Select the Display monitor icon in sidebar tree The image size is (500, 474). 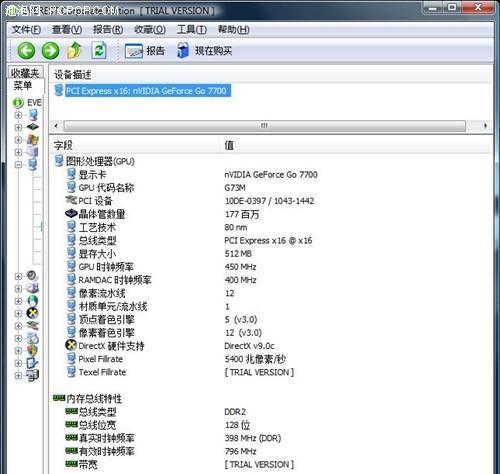[33, 164]
